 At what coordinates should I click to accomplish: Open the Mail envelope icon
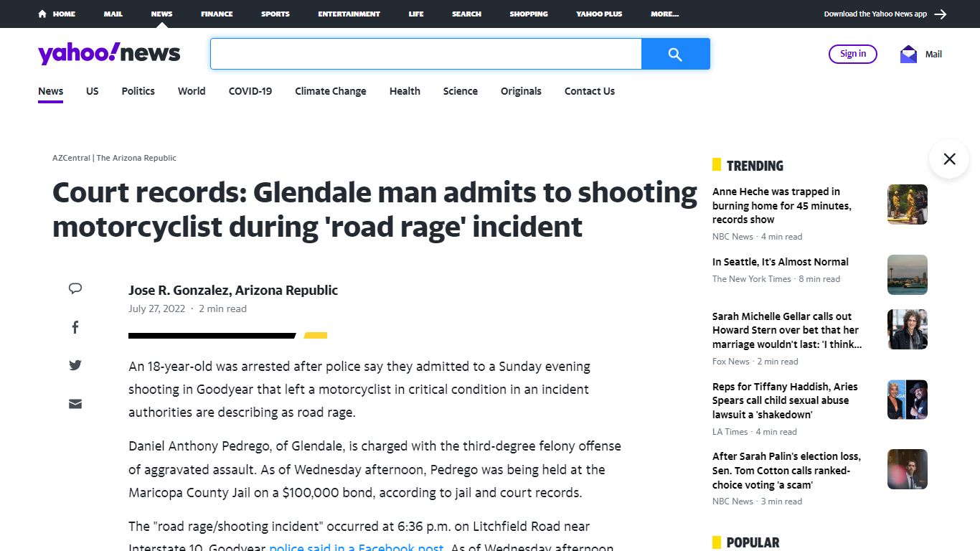pyautogui.click(x=908, y=55)
